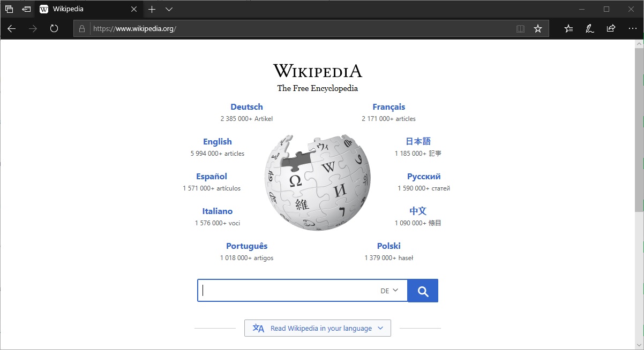Open the Español Wikipedia link
Viewport: 644px width, 350px height.
point(212,177)
